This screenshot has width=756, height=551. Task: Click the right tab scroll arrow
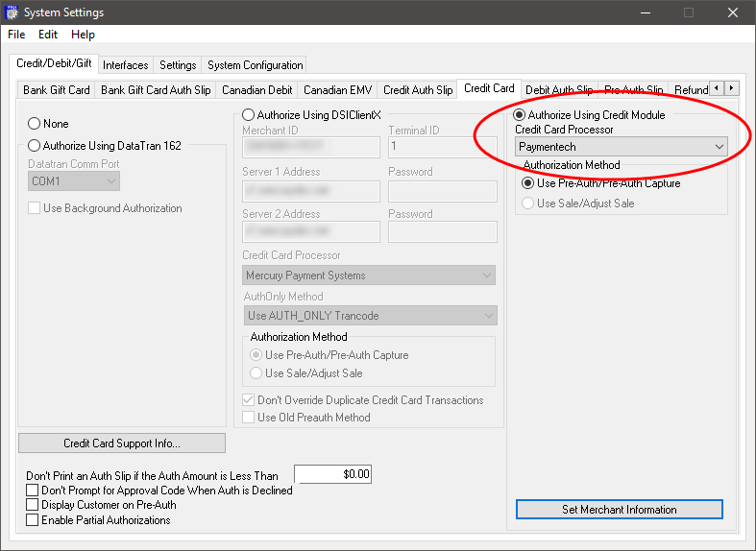point(732,88)
